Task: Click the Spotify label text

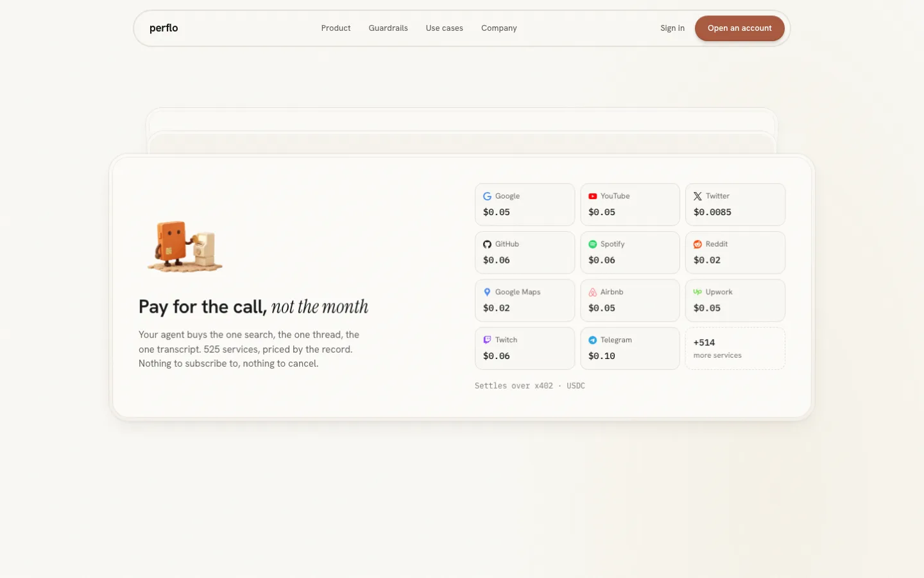Action: (x=612, y=244)
